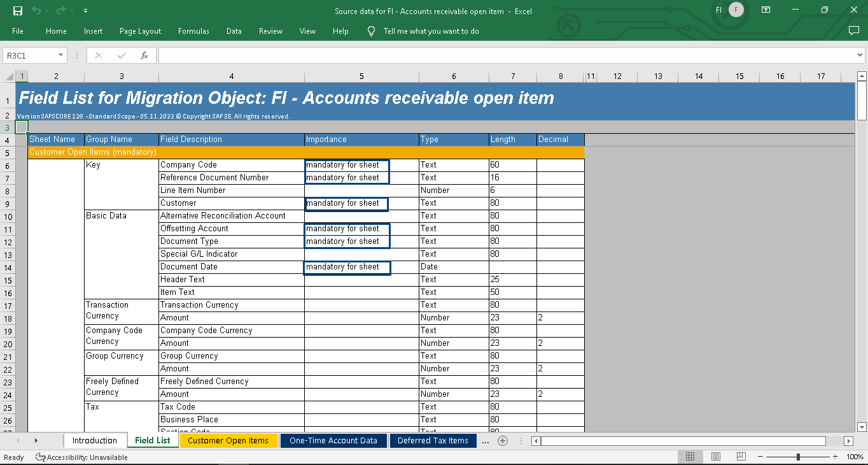Open the One-Time Account Data sheet
The image size is (868, 465).
point(333,440)
